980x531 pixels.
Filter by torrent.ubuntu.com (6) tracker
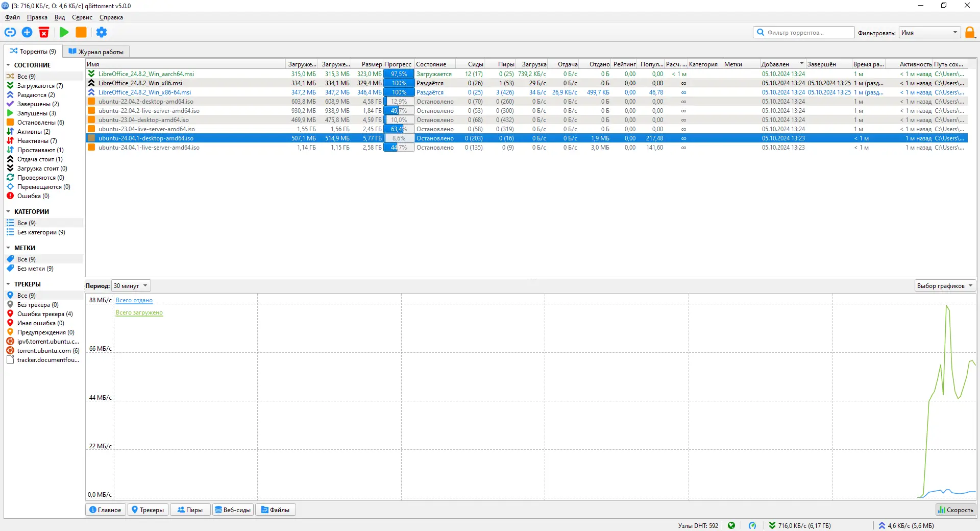point(44,351)
